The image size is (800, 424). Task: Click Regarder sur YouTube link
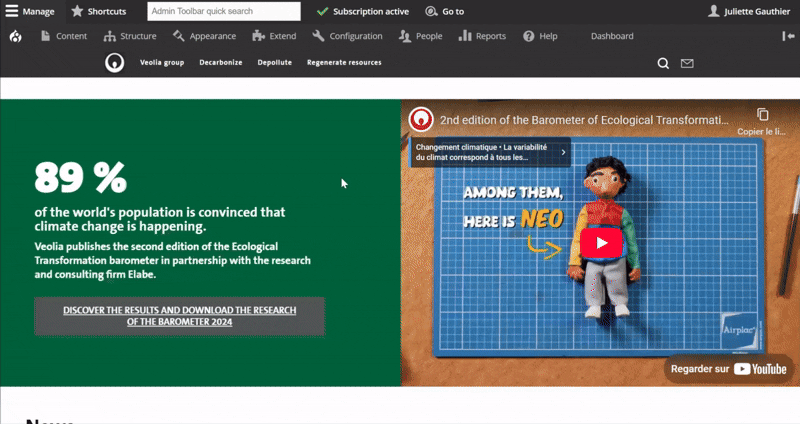(x=728, y=369)
